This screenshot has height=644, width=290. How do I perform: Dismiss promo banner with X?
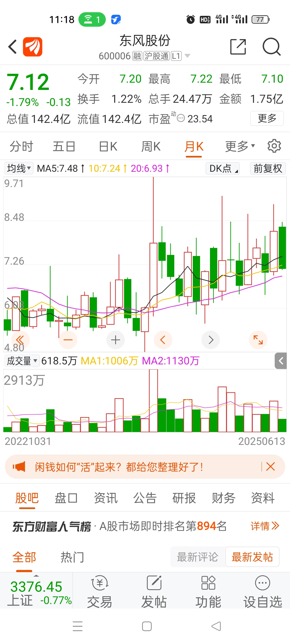[x=270, y=467]
